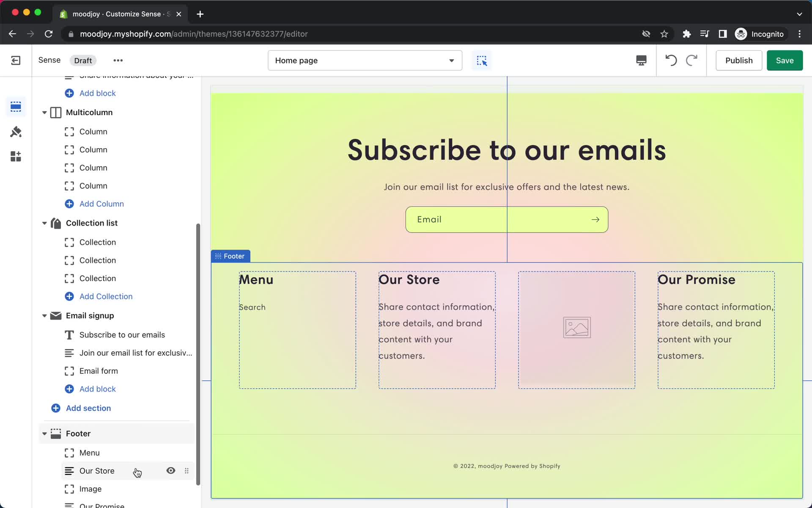Click the Save button
This screenshot has width=812, height=508.
pyautogui.click(x=785, y=60)
